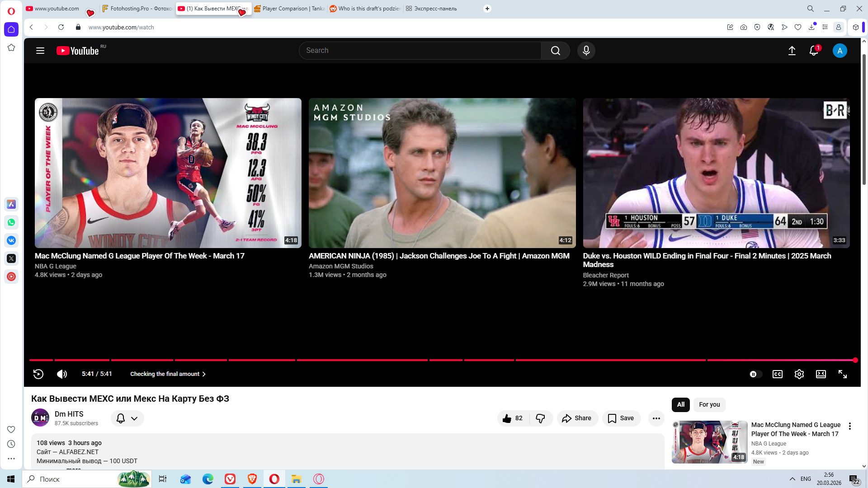The image size is (868, 488).
Task: Click the replay video button
Action: click(x=38, y=374)
